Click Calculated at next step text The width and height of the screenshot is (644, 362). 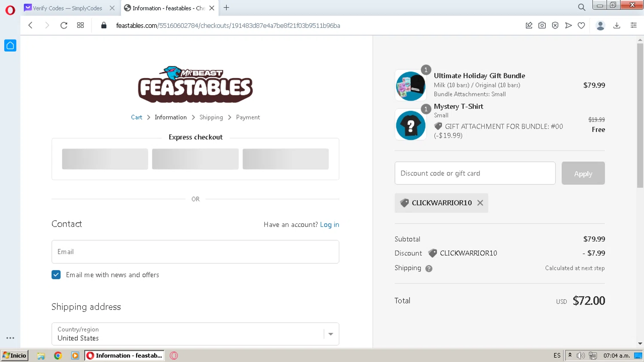pyautogui.click(x=575, y=268)
